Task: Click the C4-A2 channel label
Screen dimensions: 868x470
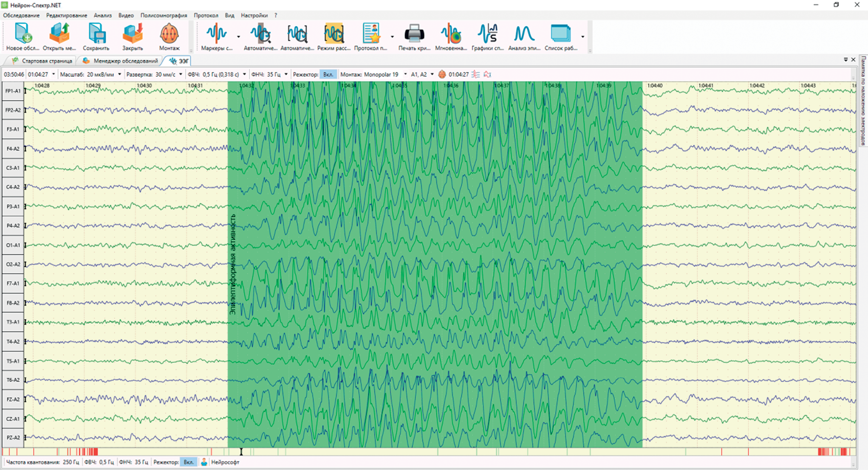Action: tap(13, 187)
